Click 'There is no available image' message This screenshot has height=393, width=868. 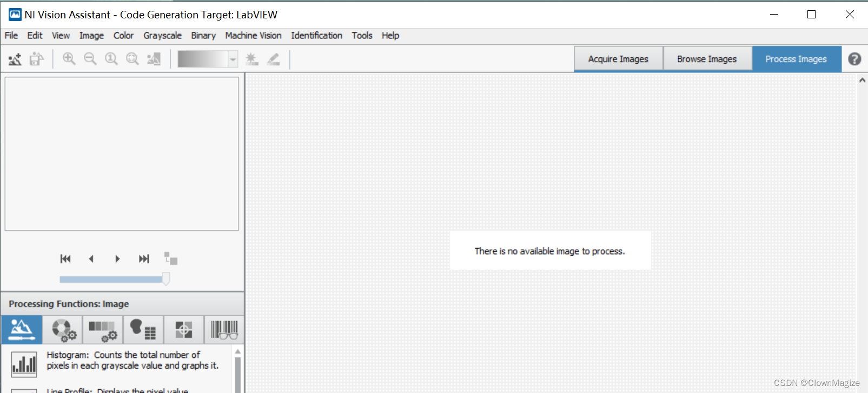click(549, 251)
